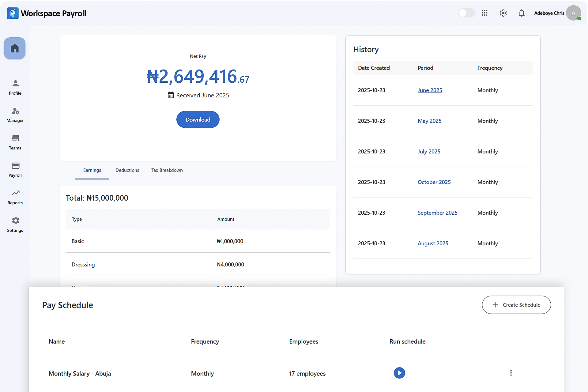This screenshot has width=588, height=392.
Task: Switch to the Deductions tab
Action: click(x=127, y=170)
